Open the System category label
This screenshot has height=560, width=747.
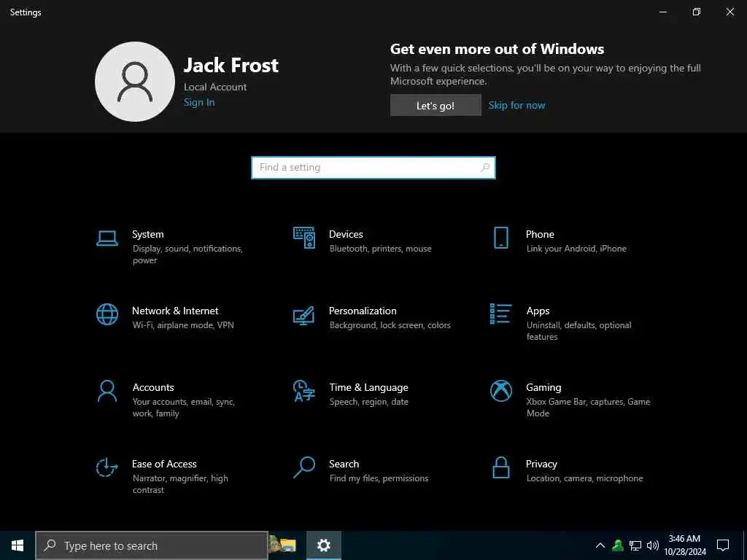pyautogui.click(x=147, y=234)
